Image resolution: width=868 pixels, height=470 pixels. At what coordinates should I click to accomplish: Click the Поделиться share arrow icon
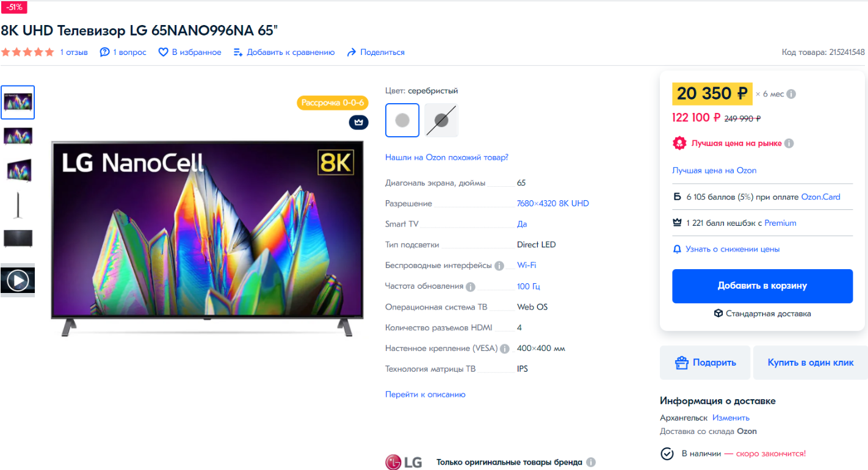pos(352,52)
